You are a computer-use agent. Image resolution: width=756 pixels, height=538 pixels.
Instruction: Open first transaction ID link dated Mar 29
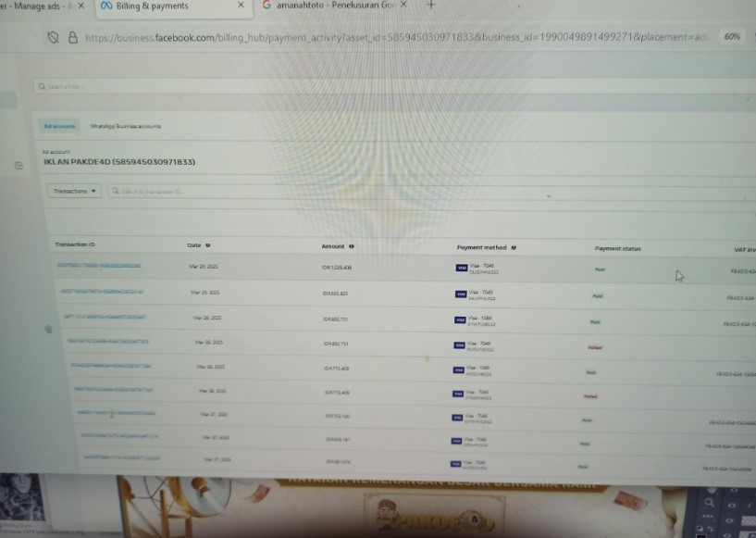tap(100, 266)
